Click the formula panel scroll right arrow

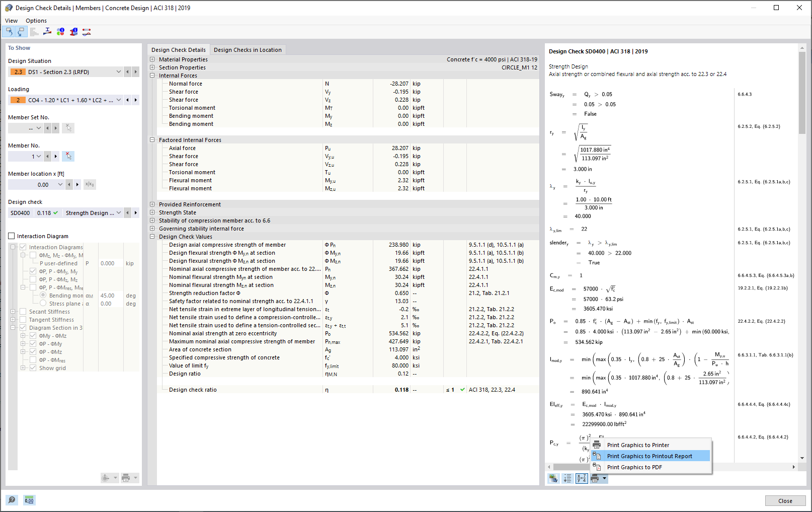point(794,467)
